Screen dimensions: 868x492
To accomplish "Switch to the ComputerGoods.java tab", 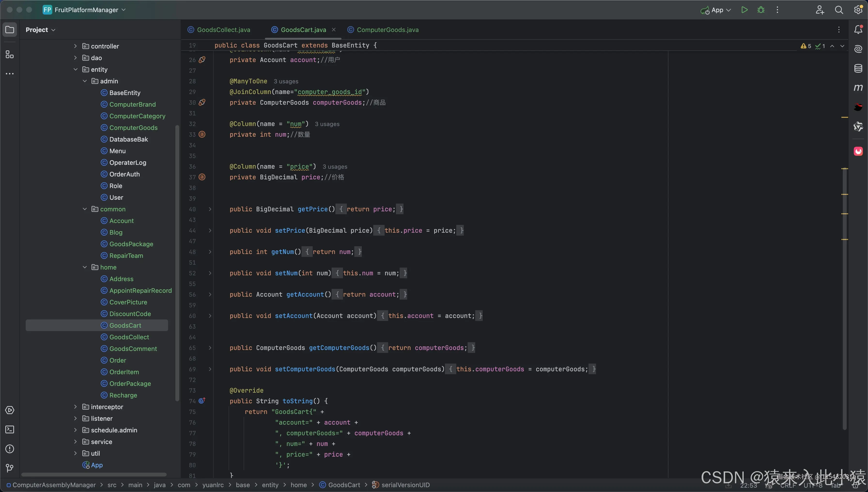I will click(387, 30).
